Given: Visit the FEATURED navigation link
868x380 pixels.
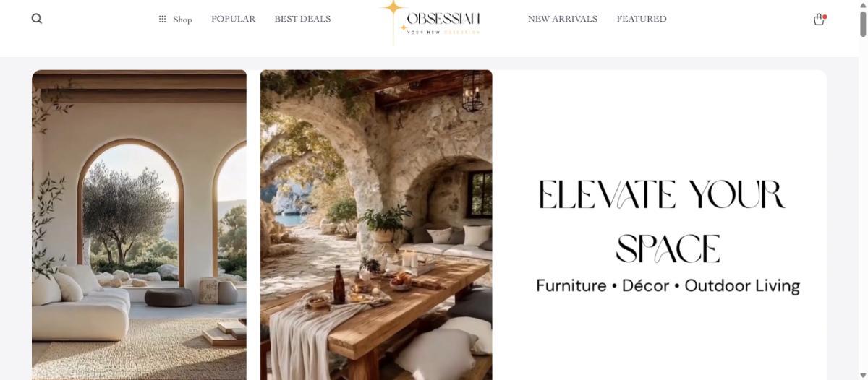Looking at the screenshot, I should pos(642,19).
